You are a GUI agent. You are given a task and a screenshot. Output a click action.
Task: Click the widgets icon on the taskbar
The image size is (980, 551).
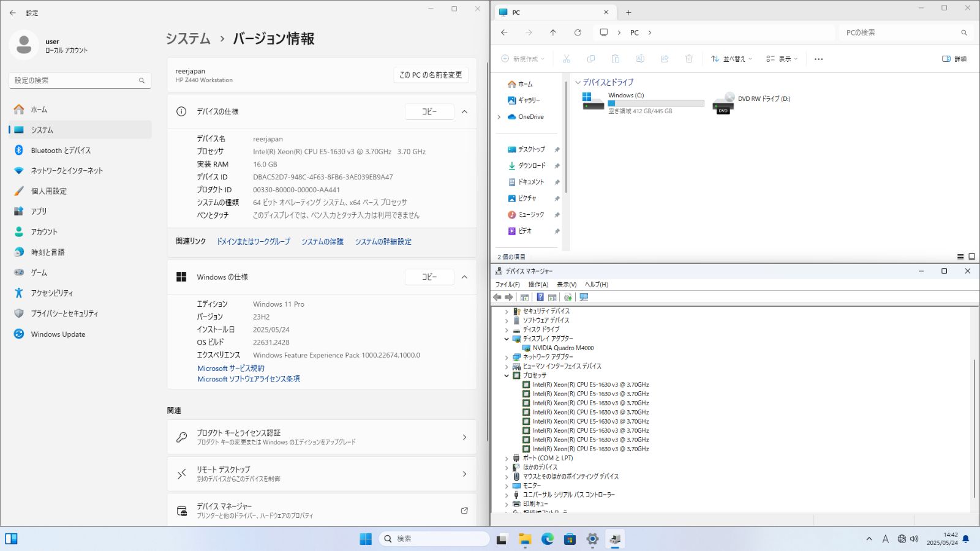point(11,539)
